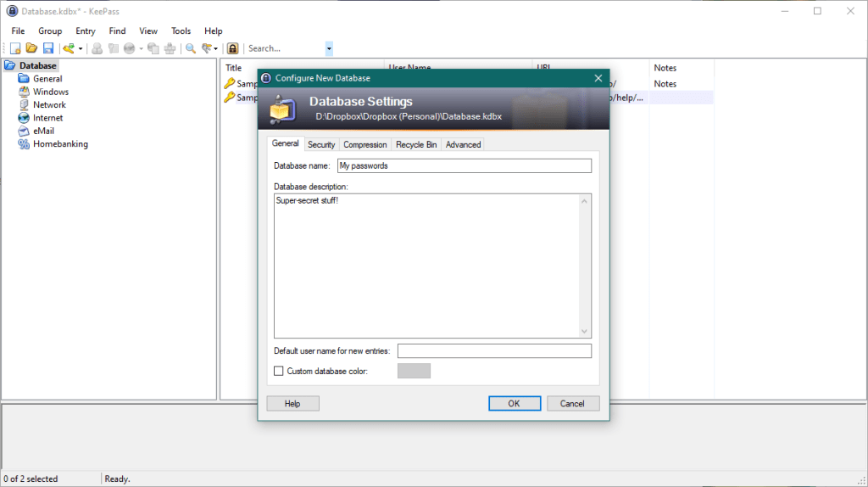868x487 pixels.
Task: Confirm settings with the OK button
Action: [x=515, y=403]
